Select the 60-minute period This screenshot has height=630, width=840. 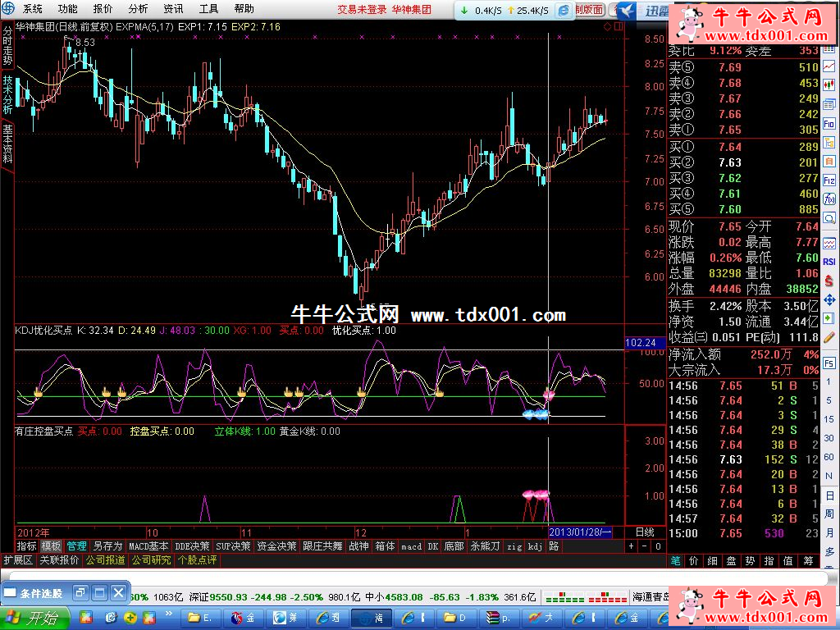[x=829, y=457]
